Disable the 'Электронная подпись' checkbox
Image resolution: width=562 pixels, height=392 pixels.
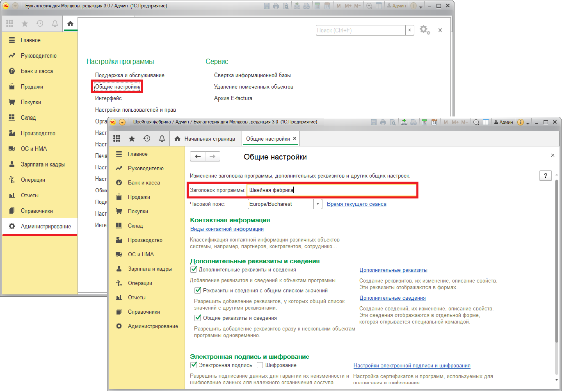194,365
